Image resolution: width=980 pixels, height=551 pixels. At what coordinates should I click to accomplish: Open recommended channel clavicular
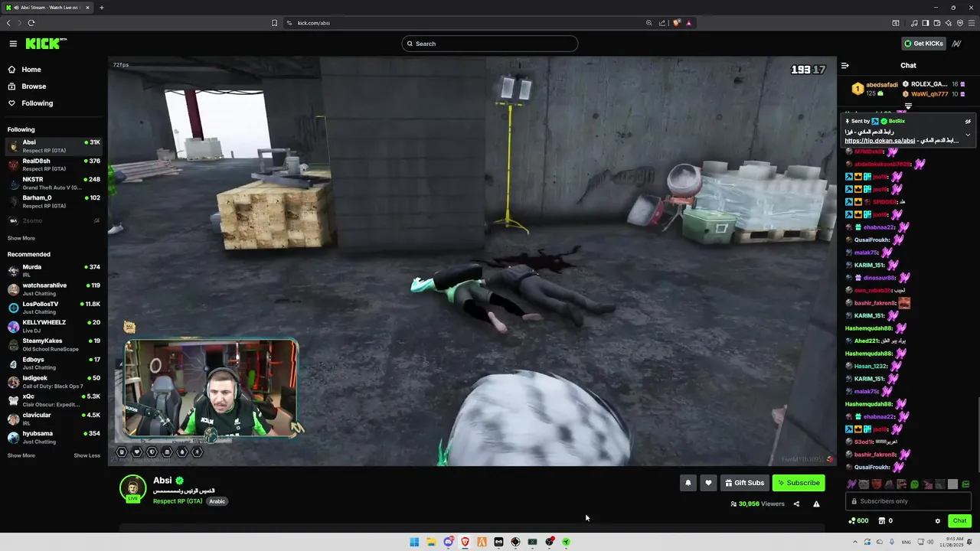tap(54, 419)
